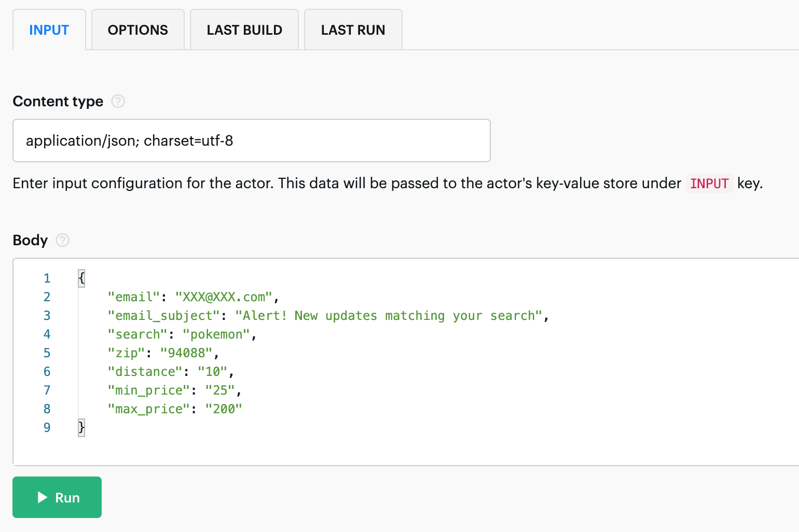
Task: Switch to the OPTIONS tab
Action: tap(138, 30)
